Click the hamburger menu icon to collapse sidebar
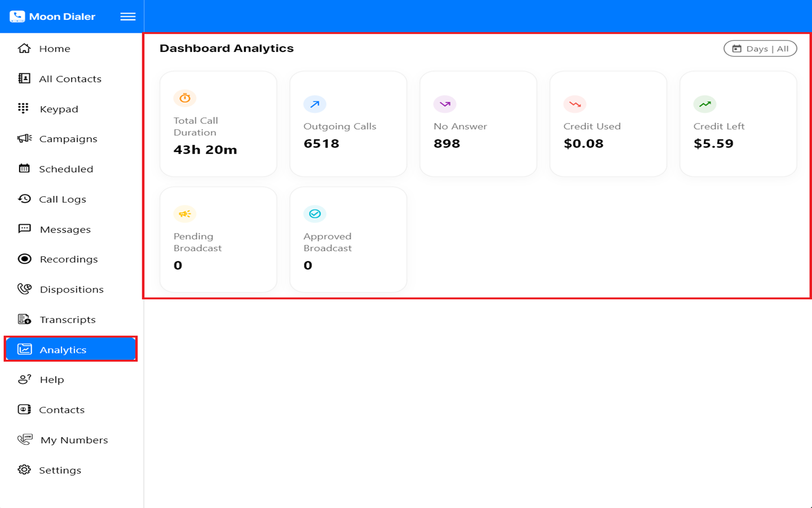Image resolution: width=812 pixels, height=508 pixels. (128, 16)
